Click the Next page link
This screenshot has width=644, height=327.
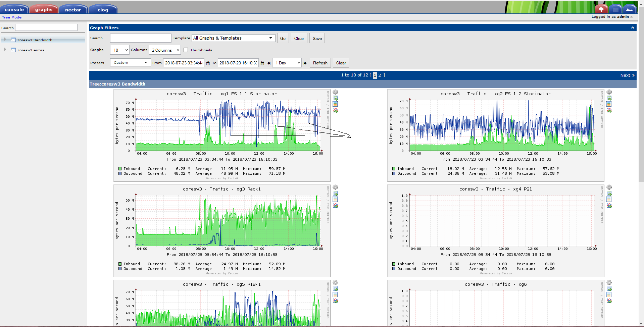click(x=627, y=75)
